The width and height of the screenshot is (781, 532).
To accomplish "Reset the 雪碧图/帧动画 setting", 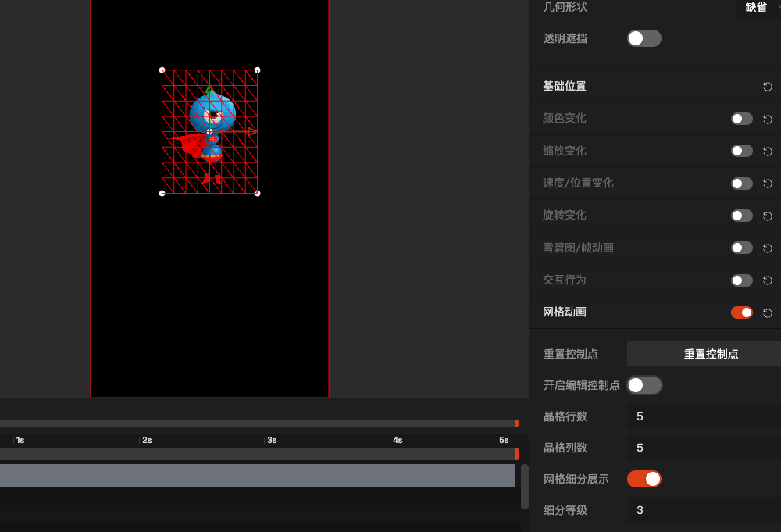I will pos(768,248).
